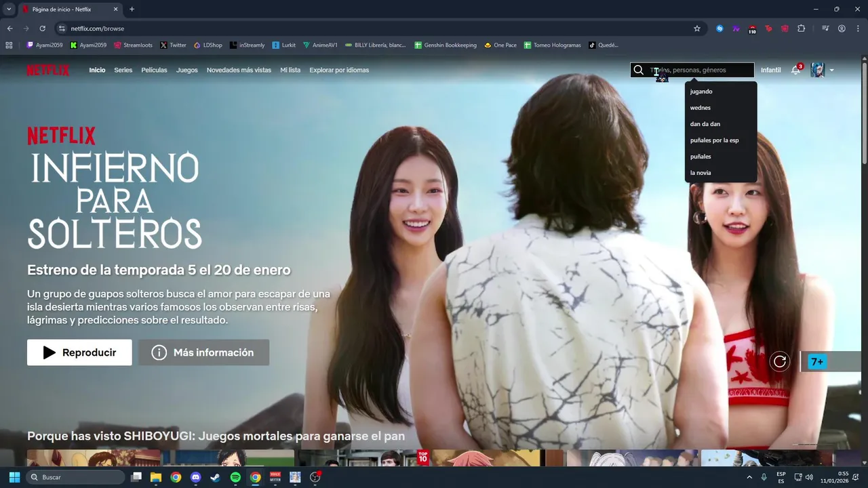The width and height of the screenshot is (868, 488).
Task: Bookmark this page with the star icon
Action: click(x=696, y=28)
